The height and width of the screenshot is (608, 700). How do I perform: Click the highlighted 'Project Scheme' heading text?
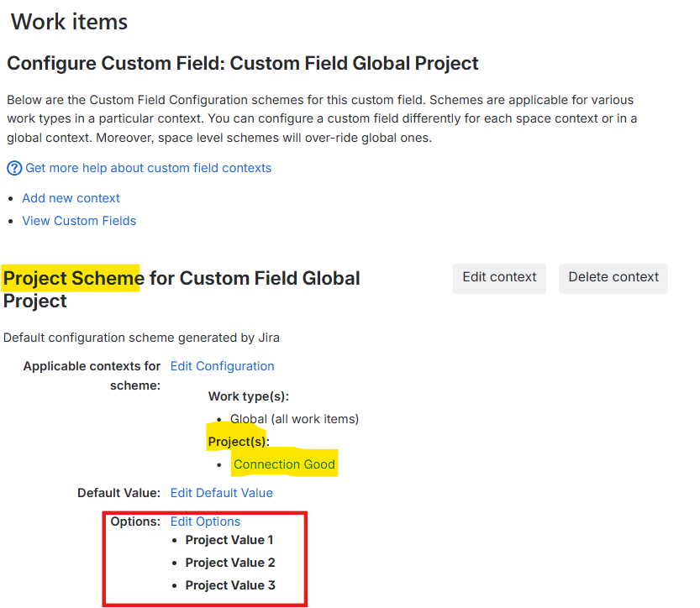(x=74, y=278)
